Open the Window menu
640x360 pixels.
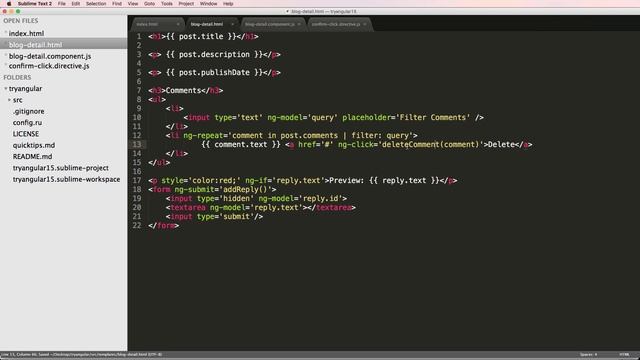click(209, 4)
